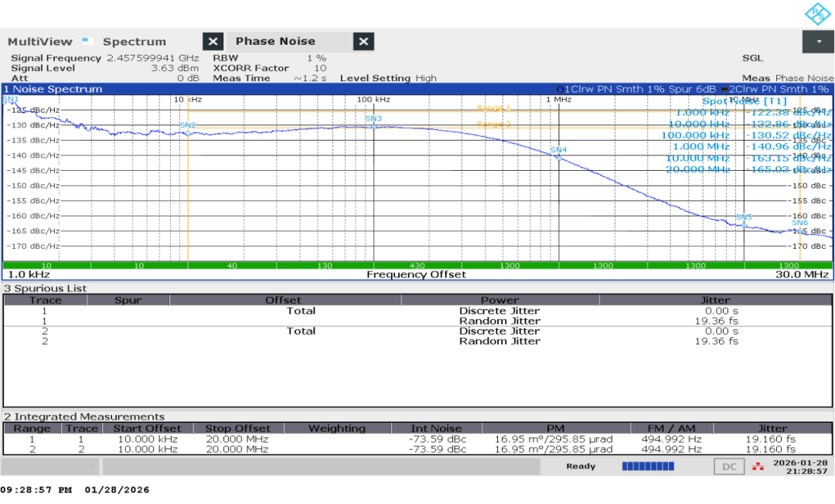
Task: Click the Ready status indicator
Action: (x=581, y=467)
